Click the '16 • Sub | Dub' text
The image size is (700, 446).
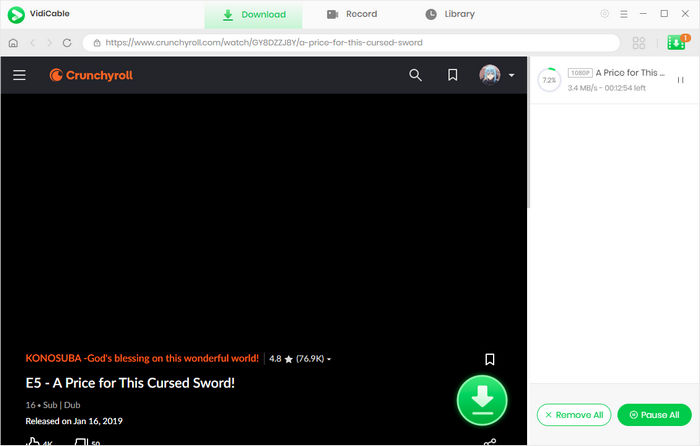53,405
